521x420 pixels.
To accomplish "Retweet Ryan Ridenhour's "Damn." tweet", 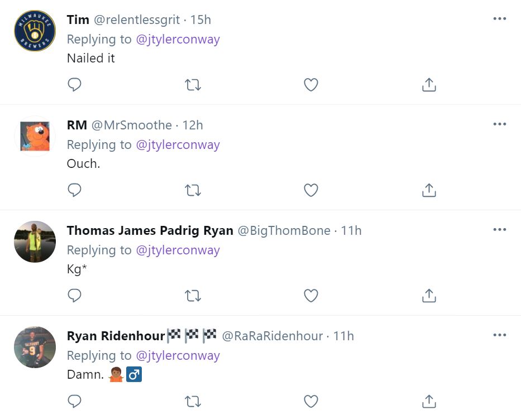I will pyautogui.click(x=193, y=400).
